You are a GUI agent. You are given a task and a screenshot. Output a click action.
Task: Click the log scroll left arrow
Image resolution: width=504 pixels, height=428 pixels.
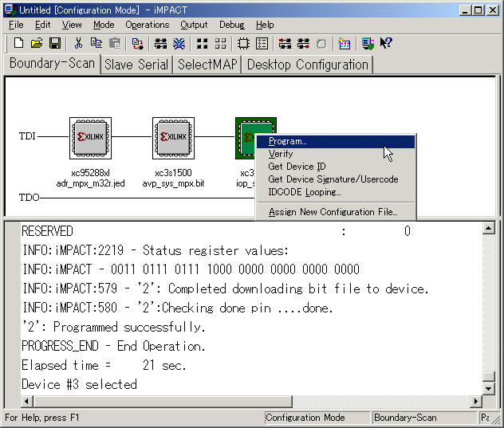(x=27, y=401)
